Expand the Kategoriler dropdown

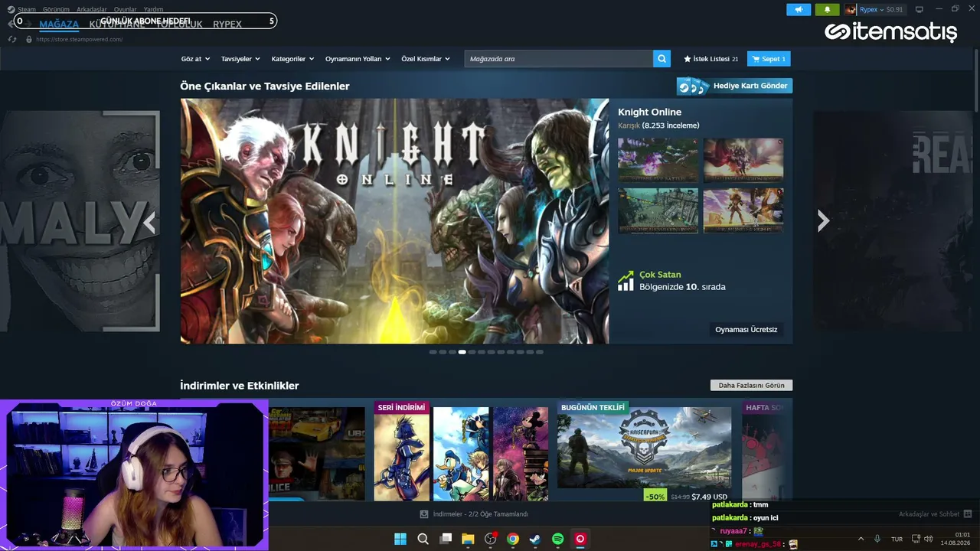point(292,59)
